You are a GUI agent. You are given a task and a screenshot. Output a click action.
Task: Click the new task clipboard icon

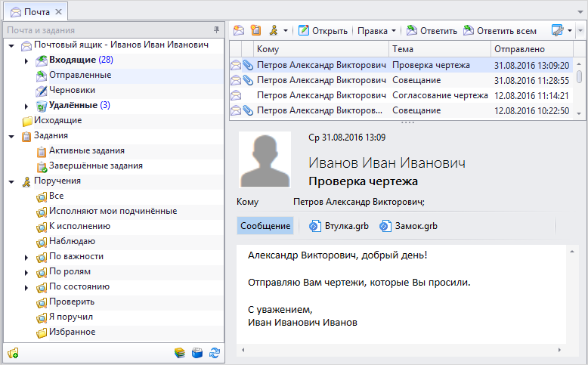(255, 31)
